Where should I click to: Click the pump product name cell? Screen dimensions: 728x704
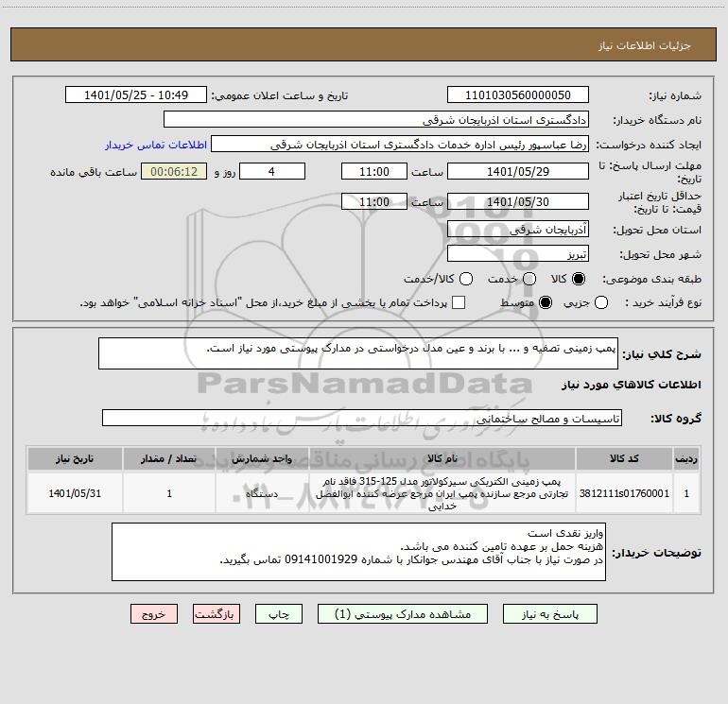(x=442, y=493)
